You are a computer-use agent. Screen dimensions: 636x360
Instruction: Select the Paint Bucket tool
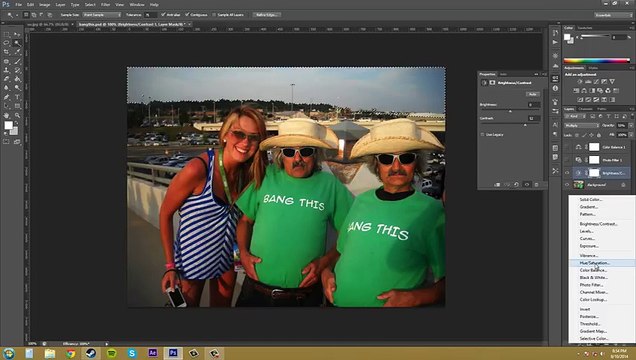click(17, 79)
